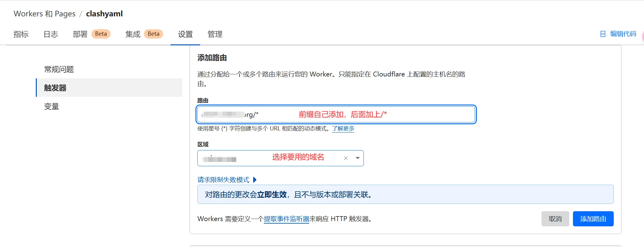Open the 了解更多 link

(x=343, y=129)
